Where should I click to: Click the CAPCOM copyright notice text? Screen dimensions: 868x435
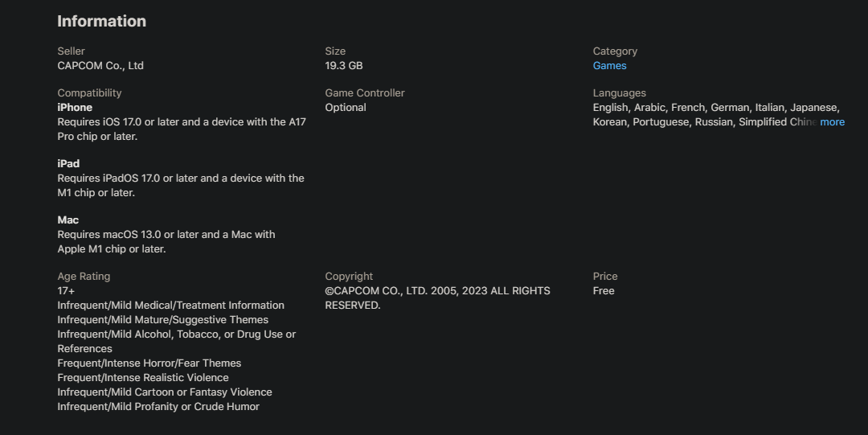(437, 298)
